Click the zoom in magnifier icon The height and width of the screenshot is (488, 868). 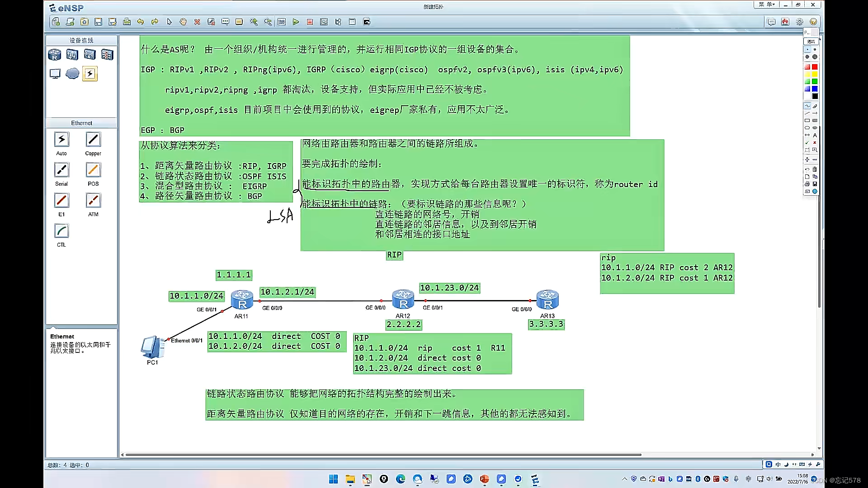254,22
